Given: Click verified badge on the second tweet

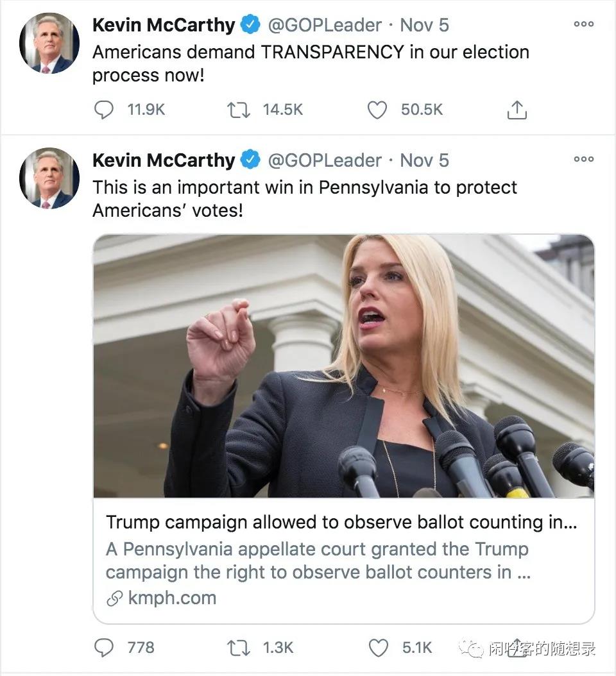Looking at the screenshot, I should point(250,160).
